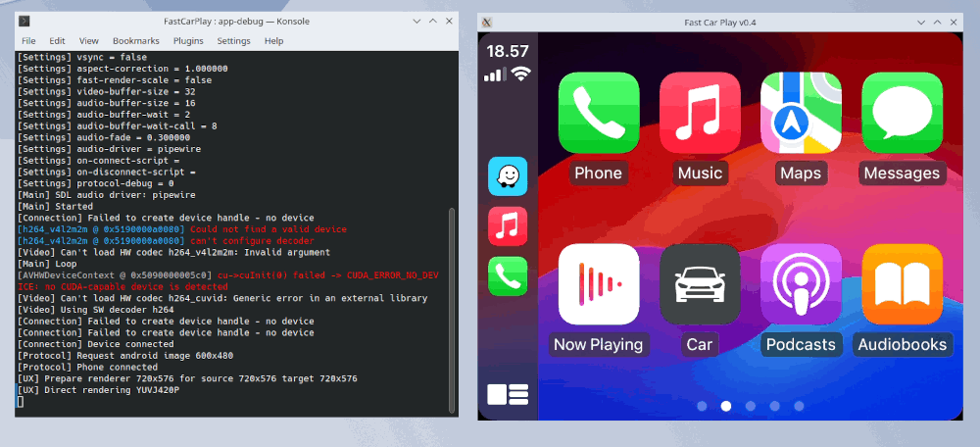Click the Wi-Fi status icon in CarPlay
The height and width of the screenshot is (447, 980).
pos(521,74)
